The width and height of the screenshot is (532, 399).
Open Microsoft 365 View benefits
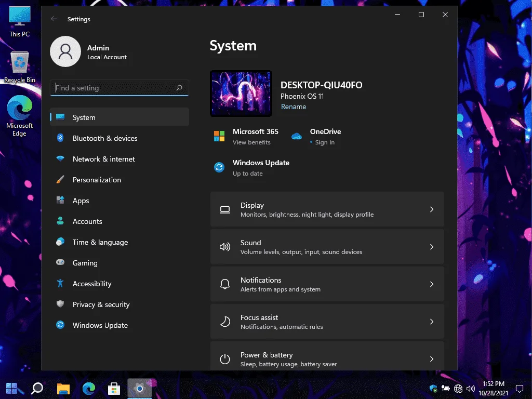[251, 142]
